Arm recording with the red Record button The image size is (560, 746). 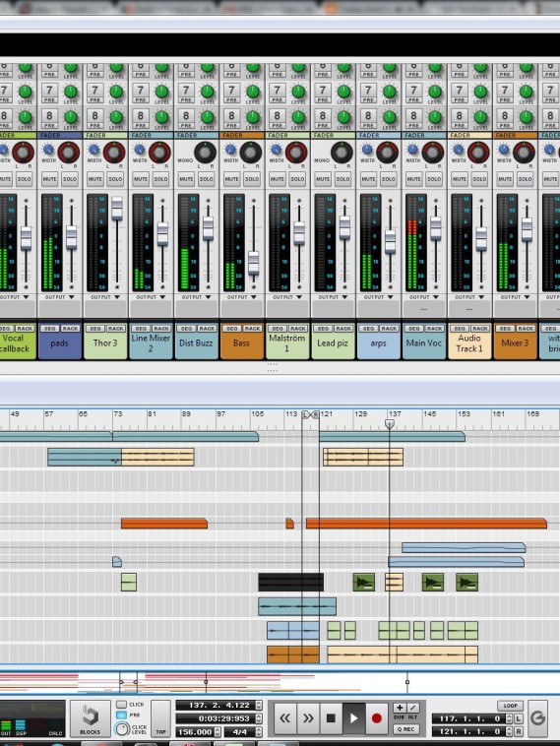[x=376, y=718]
